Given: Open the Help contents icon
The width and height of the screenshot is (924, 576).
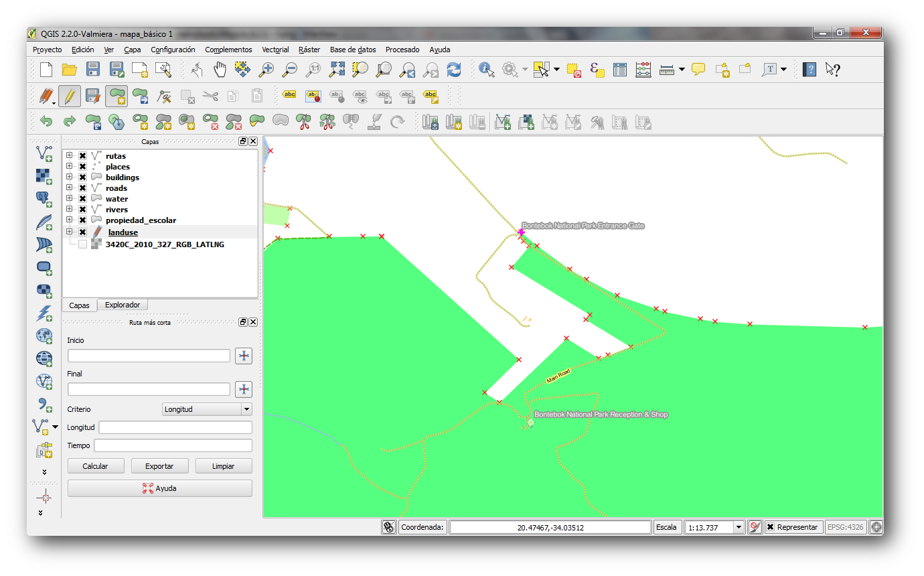Looking at the screenshot, I should (810, 69).
